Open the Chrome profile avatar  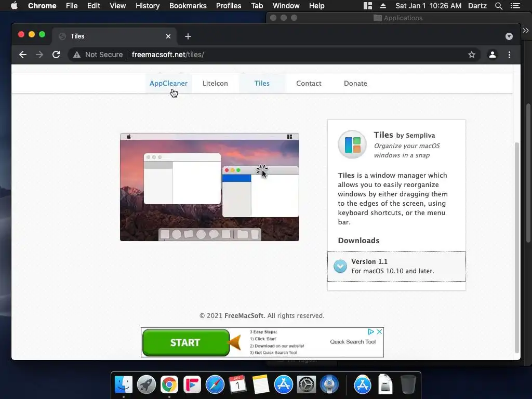point(493,55)
